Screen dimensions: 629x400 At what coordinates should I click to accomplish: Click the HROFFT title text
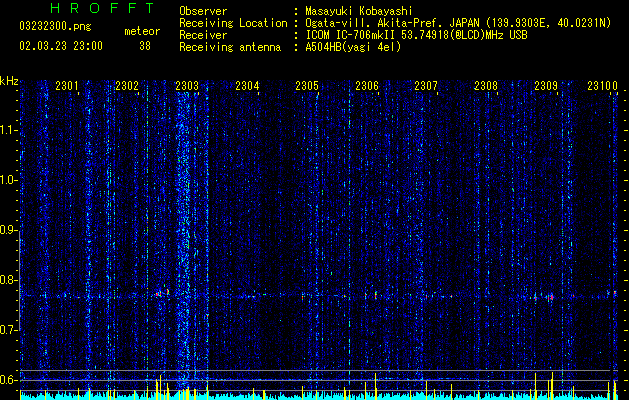tap(102, 8)
